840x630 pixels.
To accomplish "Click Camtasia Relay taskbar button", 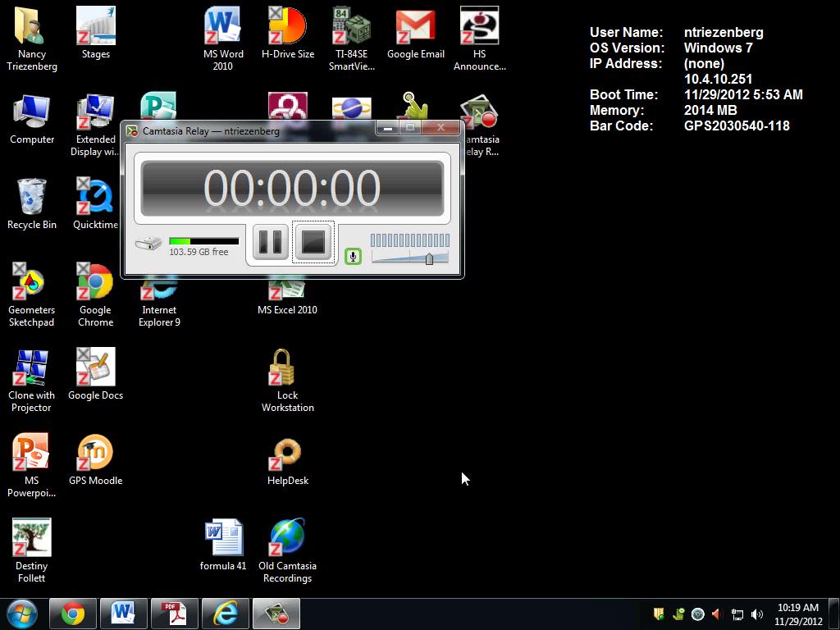I will (276, 614).
